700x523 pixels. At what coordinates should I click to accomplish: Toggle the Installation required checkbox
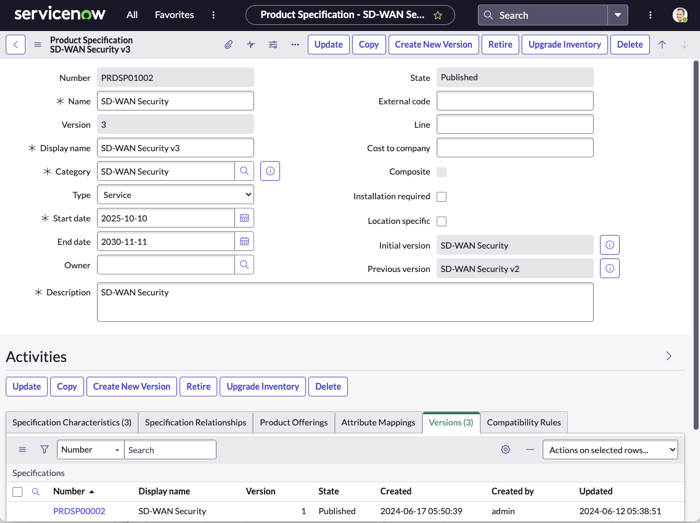pyautogui.click(x=442, y=196)
